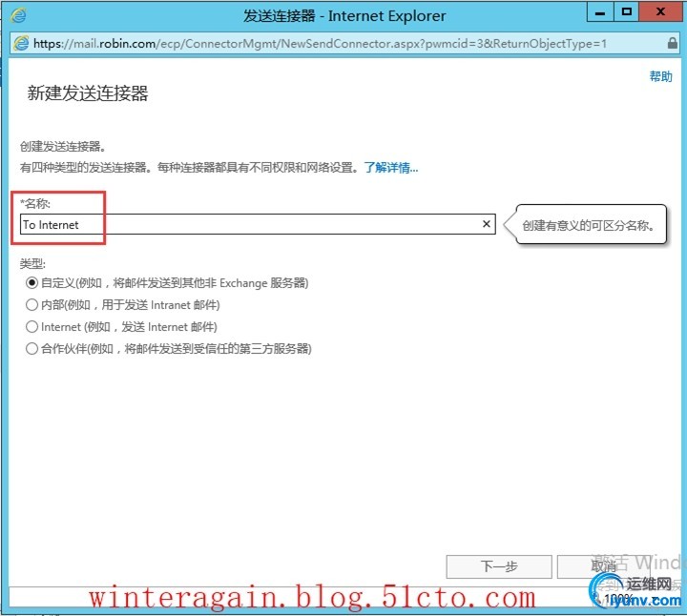Click the 类型 label text
The height and width of the screenshot is (616, 687).
click(32, 263)
